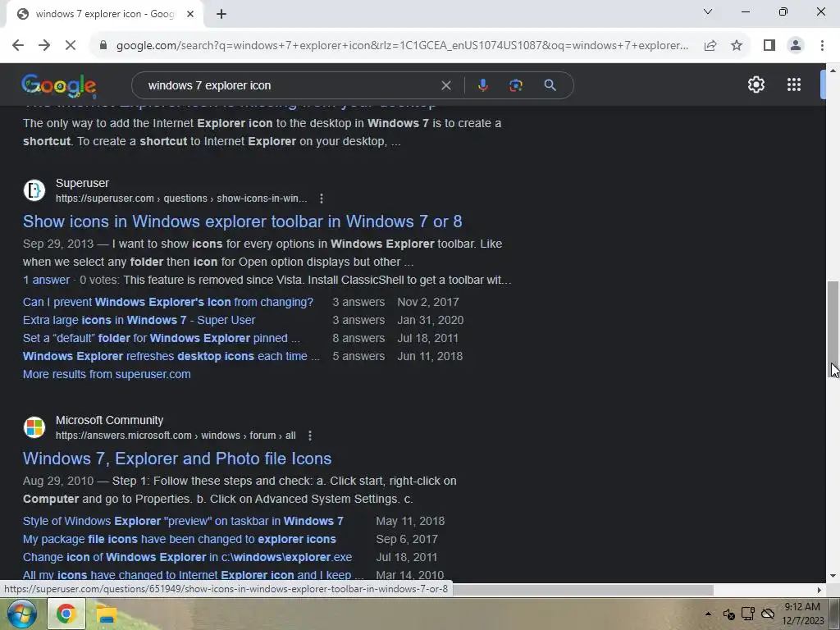Open Chrome from the taskbar
Viewport: 840px width, 630px height.
(66, 614)
